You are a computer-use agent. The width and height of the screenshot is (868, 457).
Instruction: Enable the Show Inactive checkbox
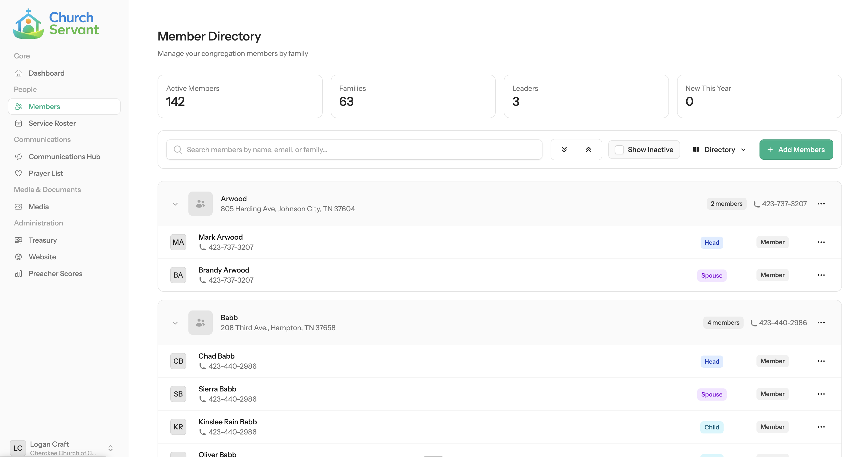pyautogui.click(x=619, y=150)
